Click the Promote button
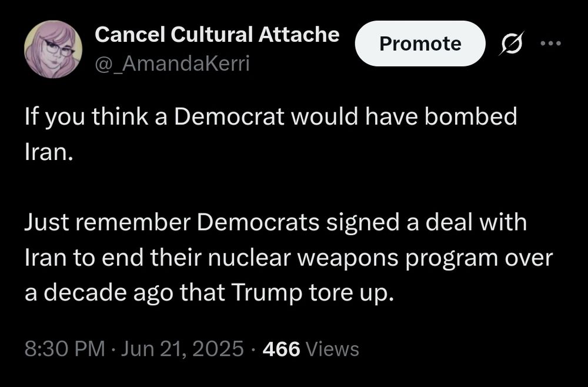588x387 pixels. tap(420, 44)
